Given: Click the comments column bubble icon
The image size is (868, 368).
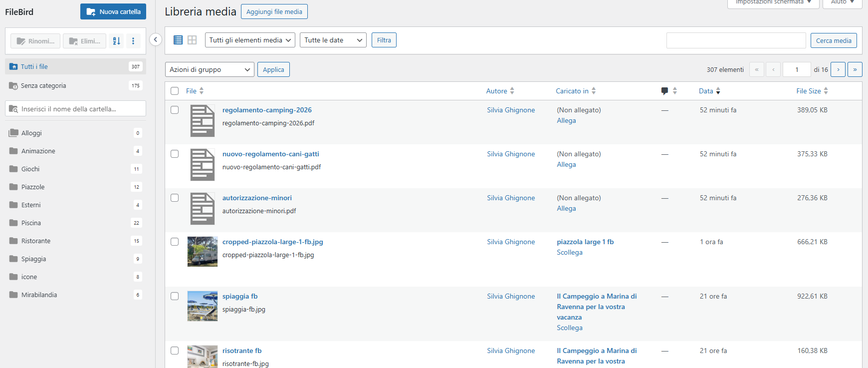Looking at the screenshot, I should coord(664,91).
